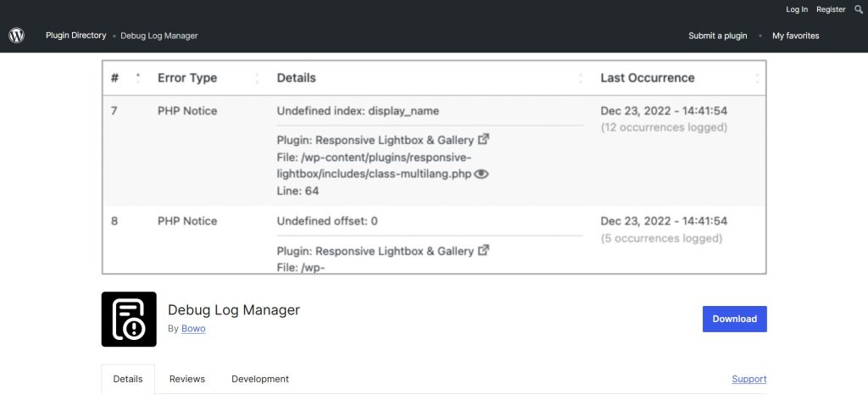Open search via the magnifier icon
Viewport: 868px width, 406px height.
(x=859, y=9)
